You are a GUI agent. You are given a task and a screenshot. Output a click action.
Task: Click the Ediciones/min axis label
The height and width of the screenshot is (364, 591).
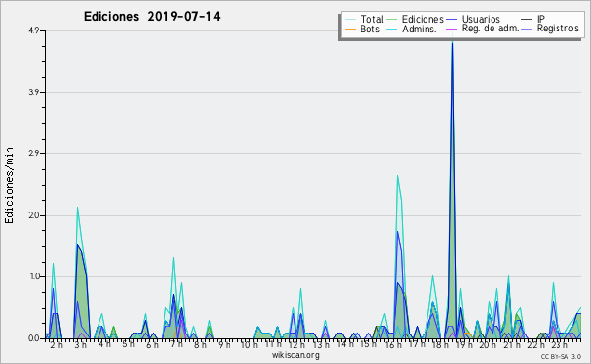pyautogui.click(x=9, y=185)
